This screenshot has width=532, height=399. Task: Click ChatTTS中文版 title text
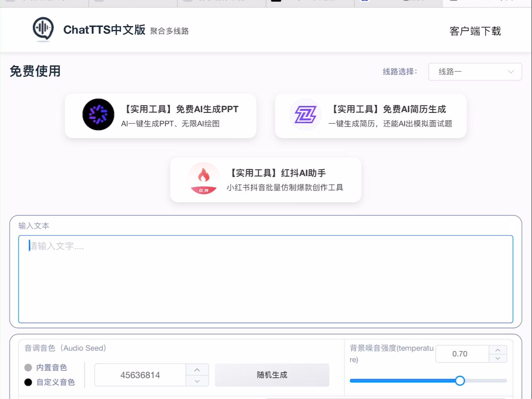pos(104,30)
